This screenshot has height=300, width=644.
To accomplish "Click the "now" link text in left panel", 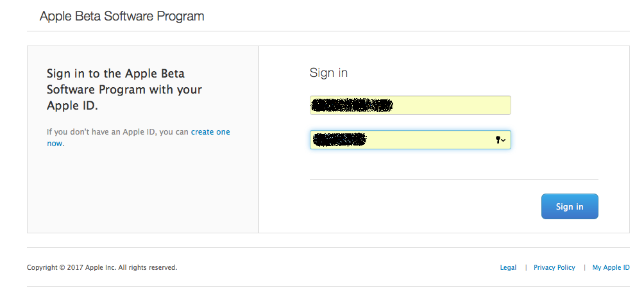I will coord(55,144).
